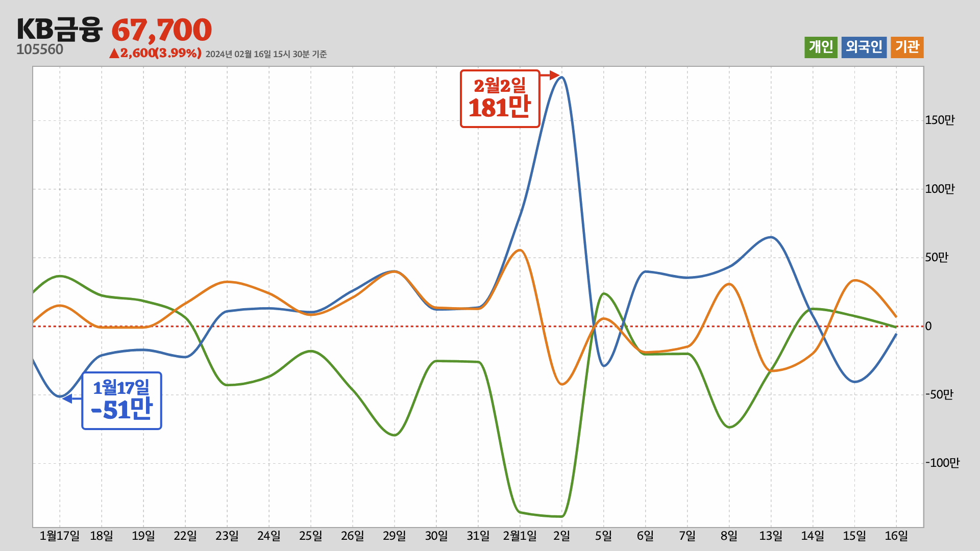Viewport: 980px width, 551px height.
Task: Click the orange line trough at 2일
Action: tap(562, 384)
